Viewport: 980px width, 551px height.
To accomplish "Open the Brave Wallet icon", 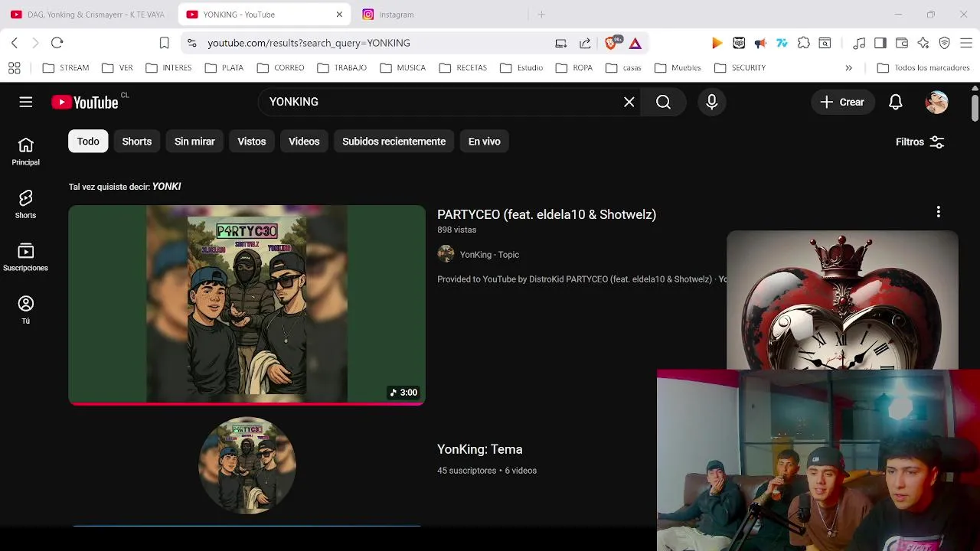I will [x=902, y=43].
